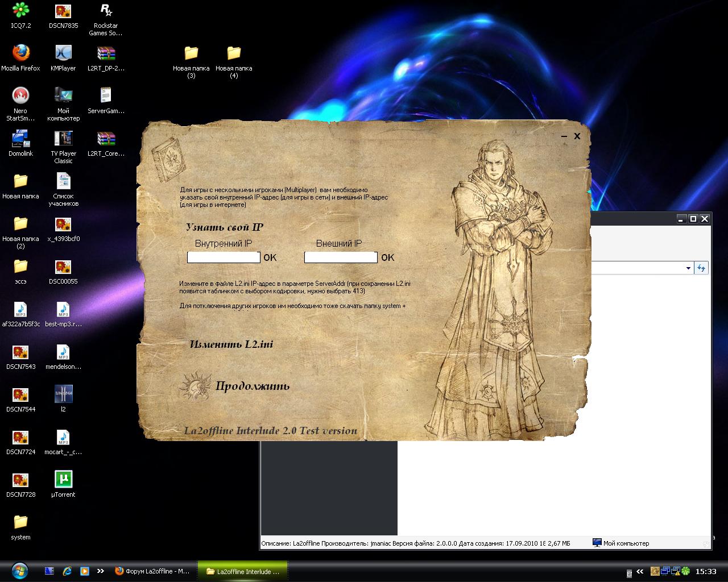Select the DSCN7544 image file
The height and width of the screenshot is (582, 728).
tap(20, 399)
